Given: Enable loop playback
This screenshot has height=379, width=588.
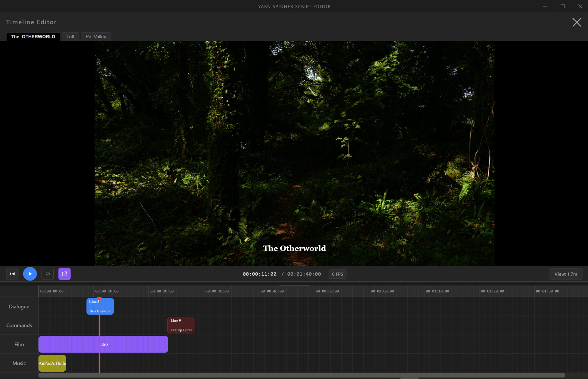Looking at the screenshot, I should pyautogui.click(x=48, y=274).
